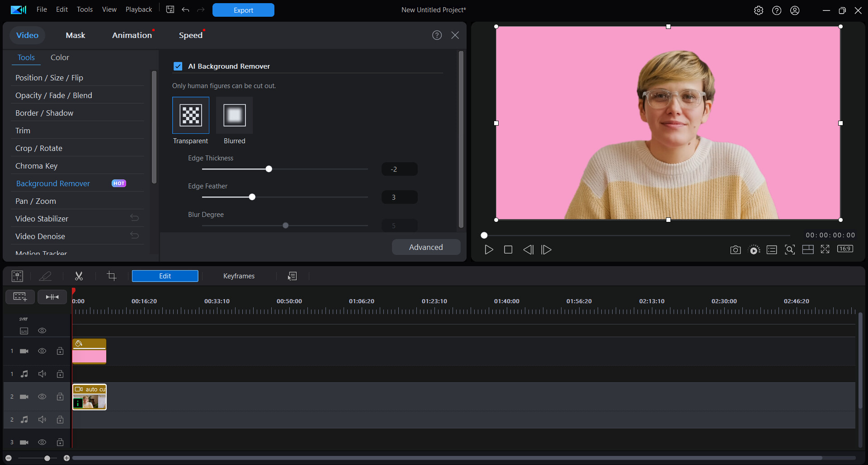This screenshot has height=465, width=868.
Task: Click the Export button
Action: coord(243,9)
